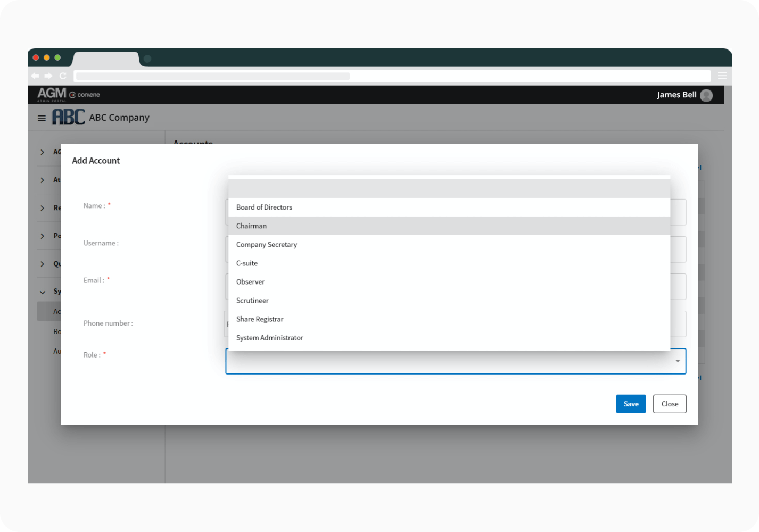Screen dimensions: 759x532
Task: Select Board of Directors role option
Action: coord(264,207)
